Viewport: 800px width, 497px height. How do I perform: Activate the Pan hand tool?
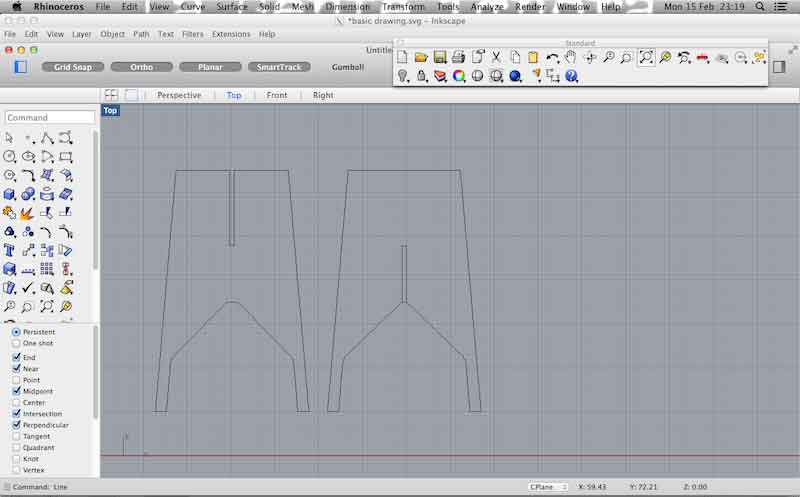click(570, 57)
